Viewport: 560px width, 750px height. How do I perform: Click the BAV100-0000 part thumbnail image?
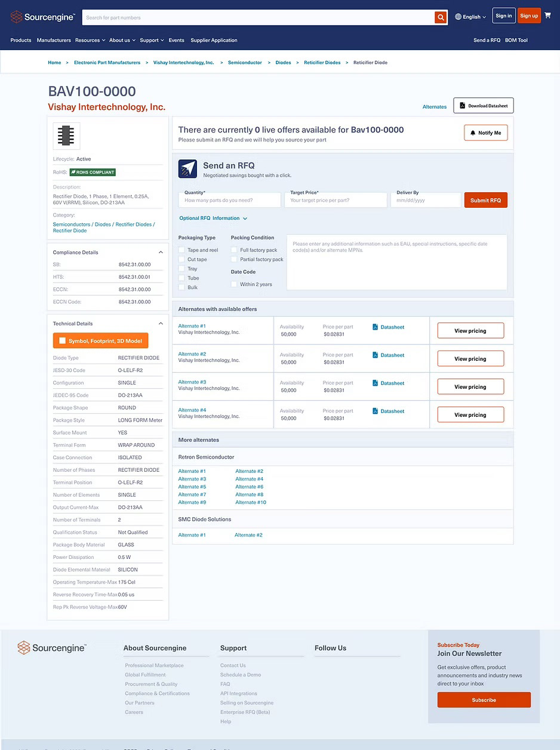[x=66, y=136]
